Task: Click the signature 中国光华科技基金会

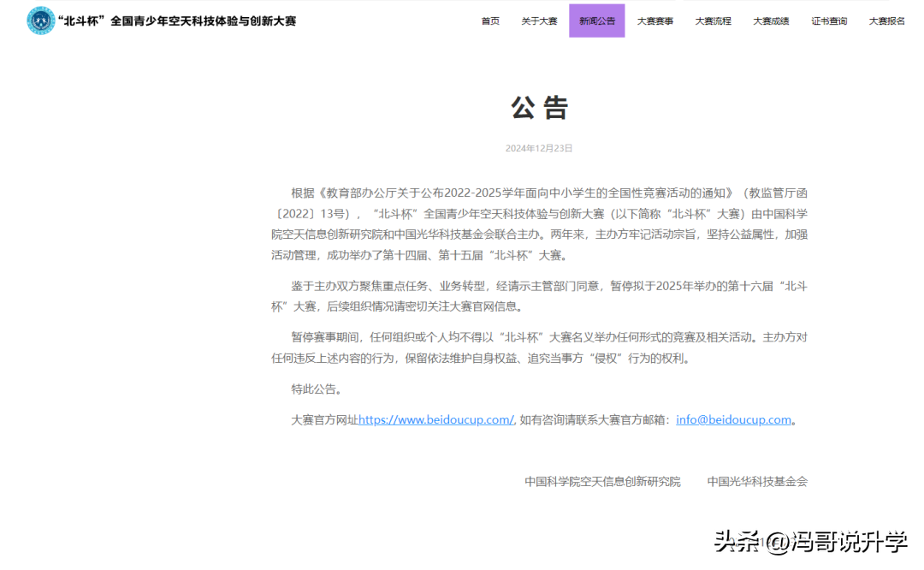Action: (x=757, y=482)
